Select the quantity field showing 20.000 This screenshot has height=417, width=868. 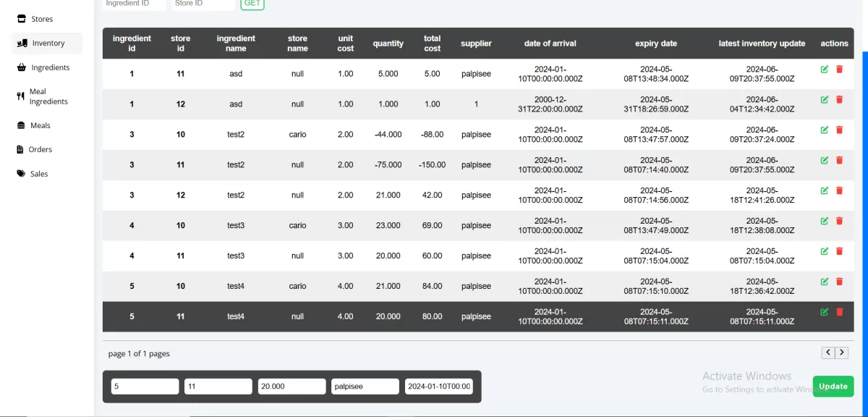pos(292,387)
